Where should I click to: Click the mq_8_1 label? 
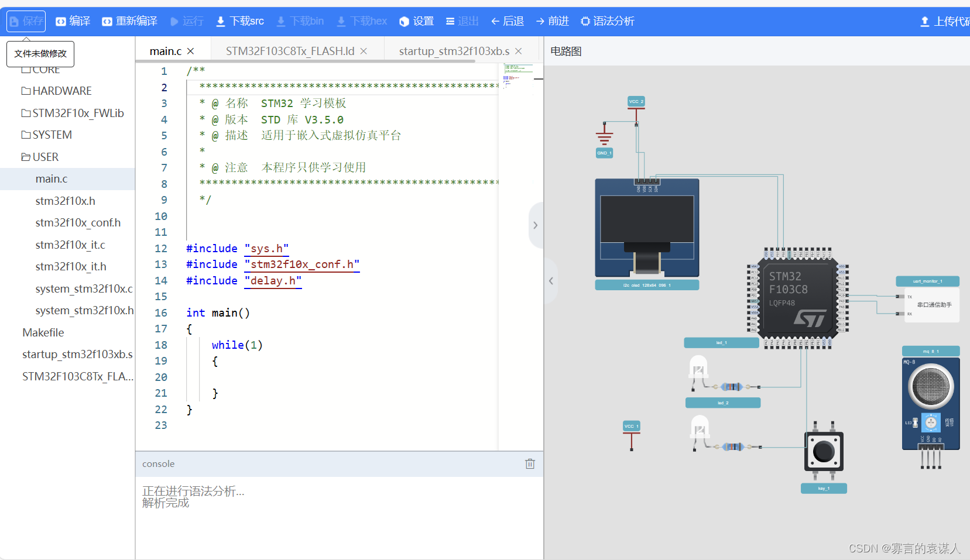931,351
